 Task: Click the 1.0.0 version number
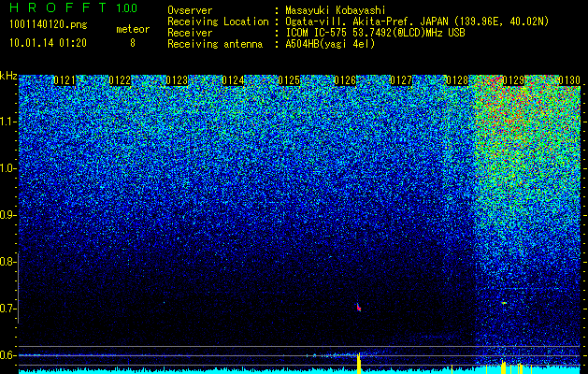click(x=127, y=8)
